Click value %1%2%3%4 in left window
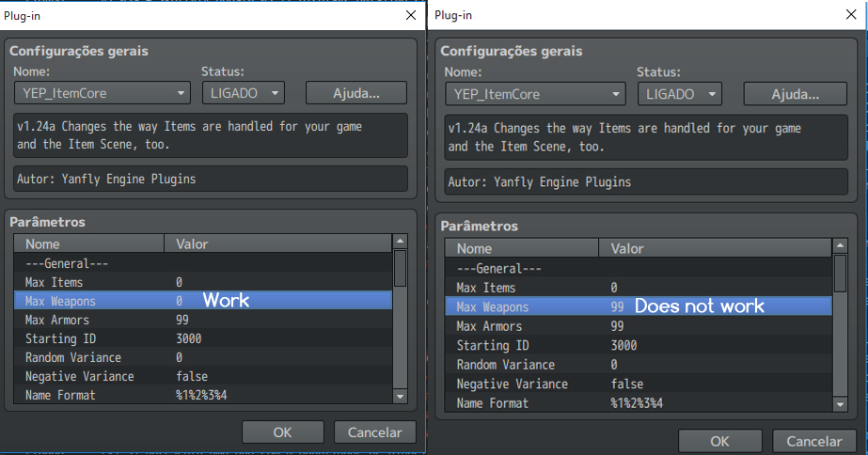This screenshot has width=868, height=455. pyautogui.click(x=201, y=395)
